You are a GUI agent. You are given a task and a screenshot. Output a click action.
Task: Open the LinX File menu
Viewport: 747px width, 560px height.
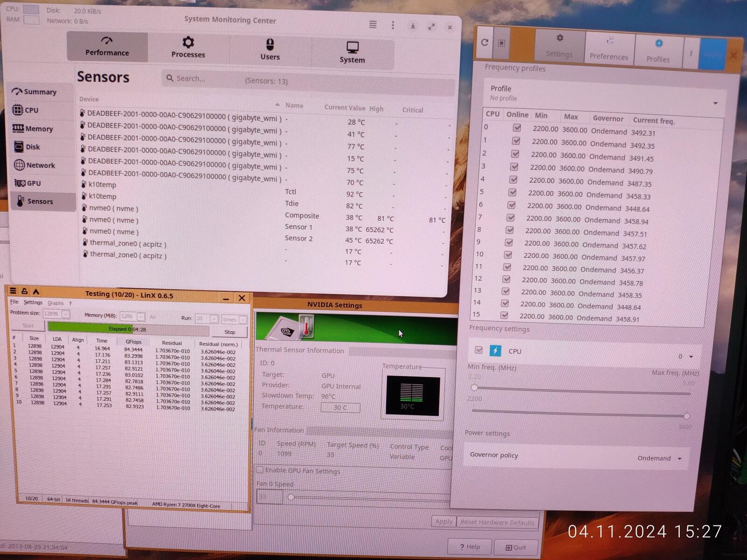[14, 302]
